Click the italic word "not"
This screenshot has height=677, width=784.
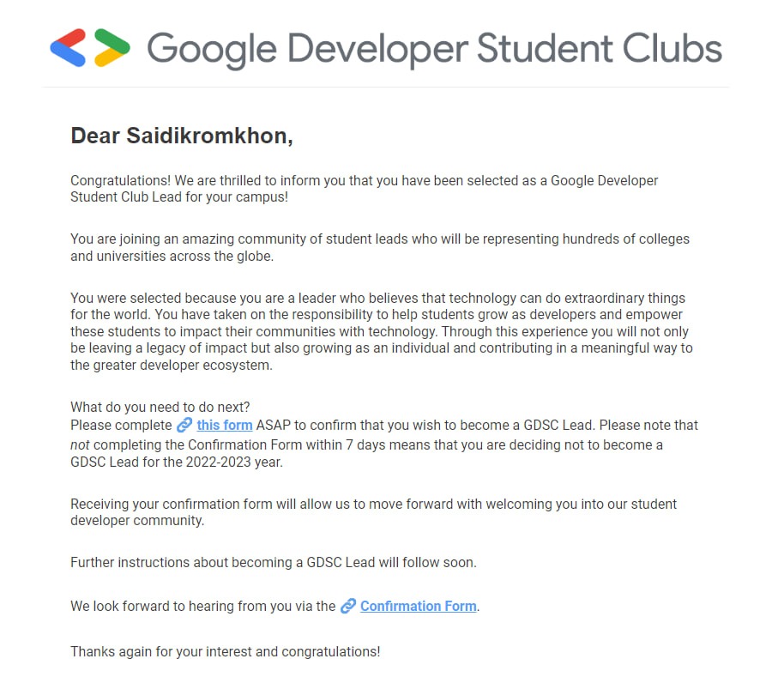[x=80, y=445]
